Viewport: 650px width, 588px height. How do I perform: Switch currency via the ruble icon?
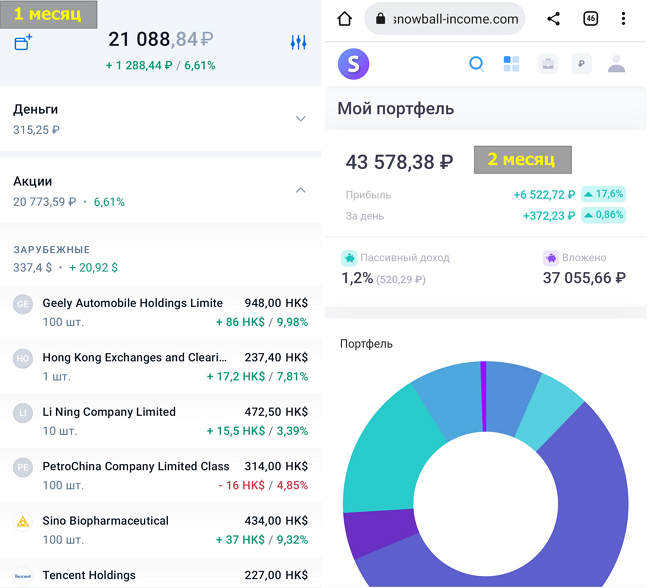point(582,64)
